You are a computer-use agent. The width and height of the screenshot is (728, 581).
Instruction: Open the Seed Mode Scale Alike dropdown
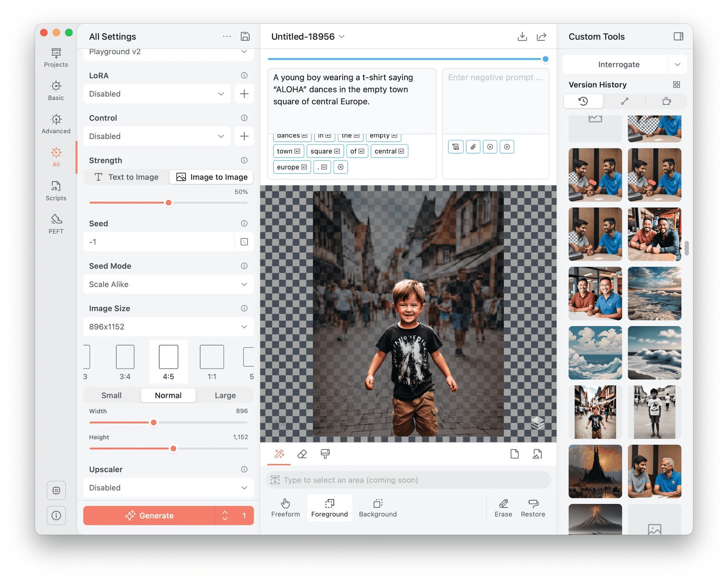(x=168, y=284)
